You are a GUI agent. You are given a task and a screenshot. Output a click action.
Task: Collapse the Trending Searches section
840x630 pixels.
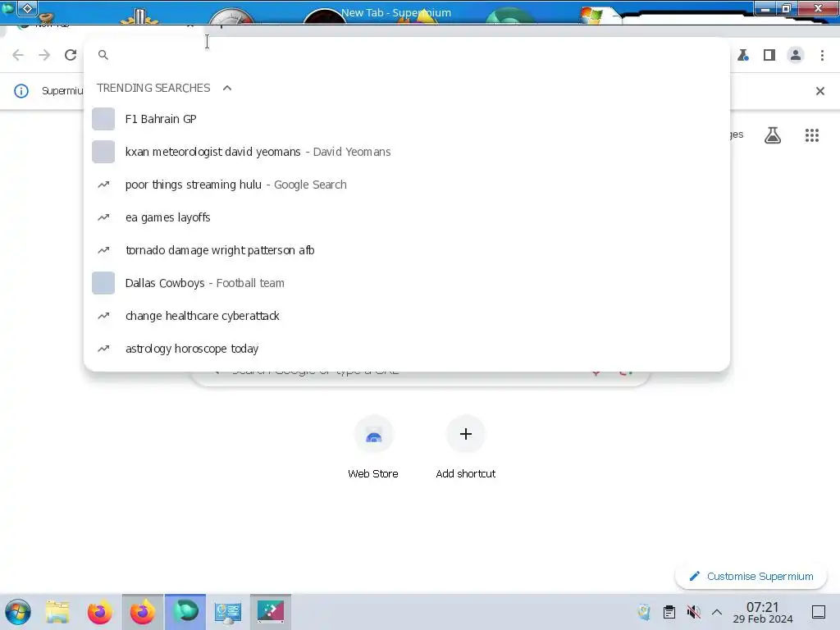click(x=227, y=88)
